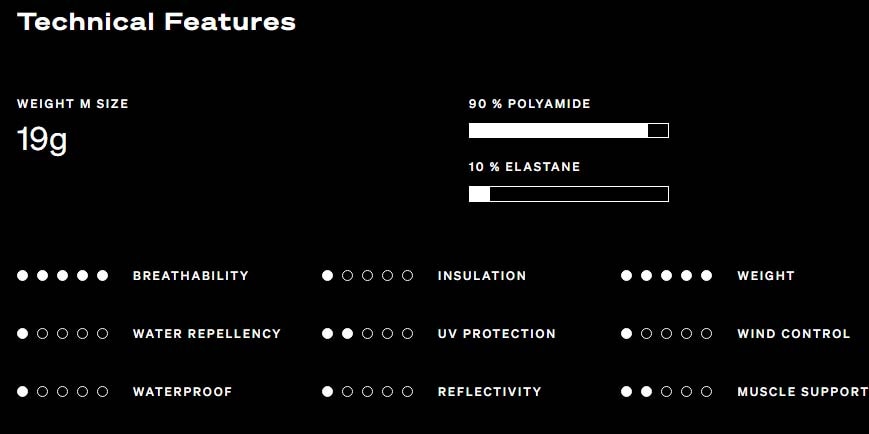
Task: Select the Muscle Support label
Action: click(x=802, y=392)
